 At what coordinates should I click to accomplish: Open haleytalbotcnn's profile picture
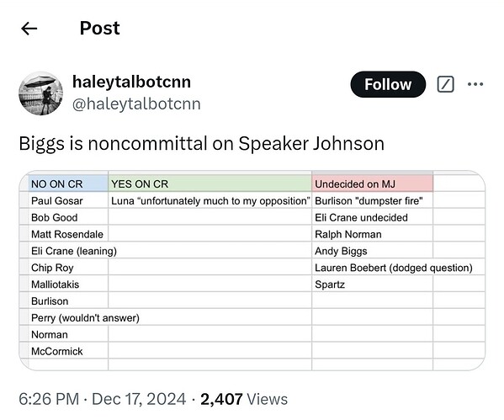41,93
